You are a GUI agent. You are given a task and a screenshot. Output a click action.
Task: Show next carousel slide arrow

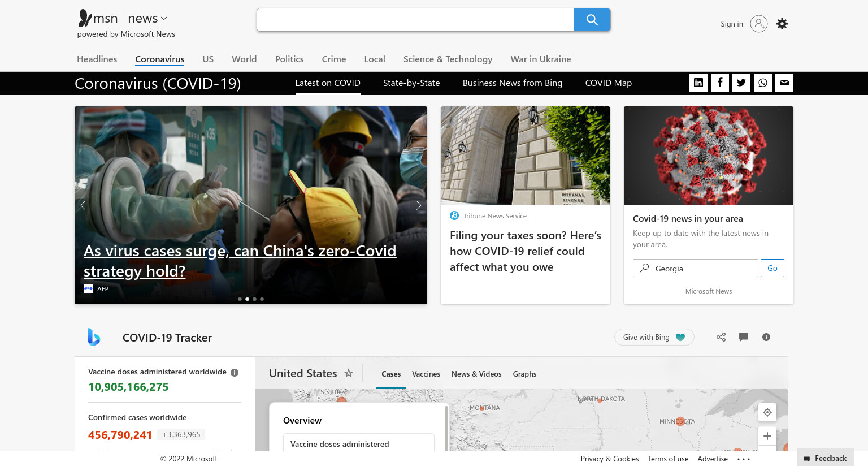point(419,205)
